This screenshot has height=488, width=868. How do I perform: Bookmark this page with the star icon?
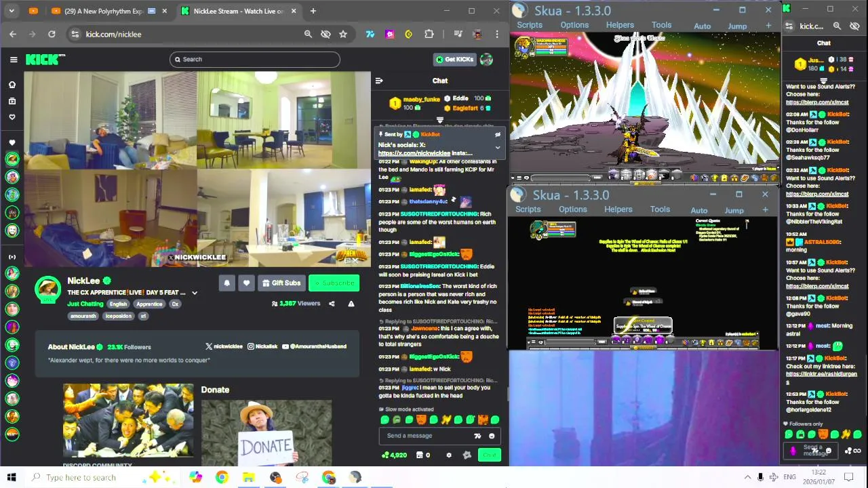tap(343, 34)
